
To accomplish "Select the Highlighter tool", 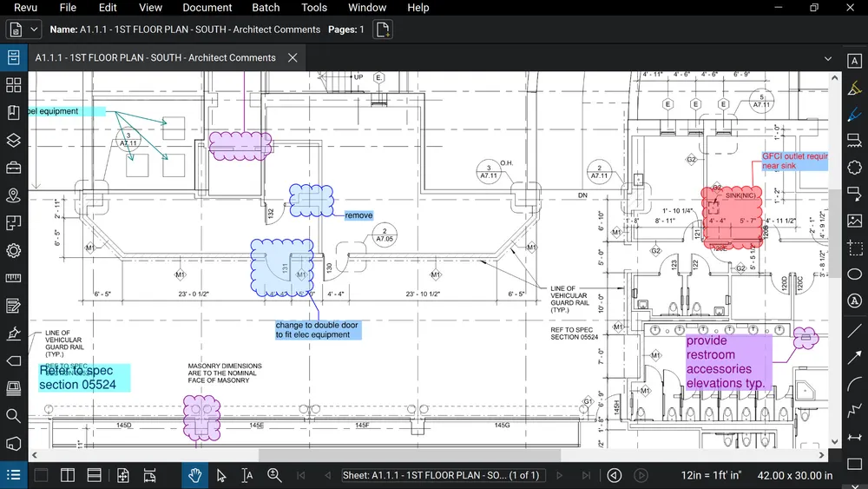I will tap(854, 88).
